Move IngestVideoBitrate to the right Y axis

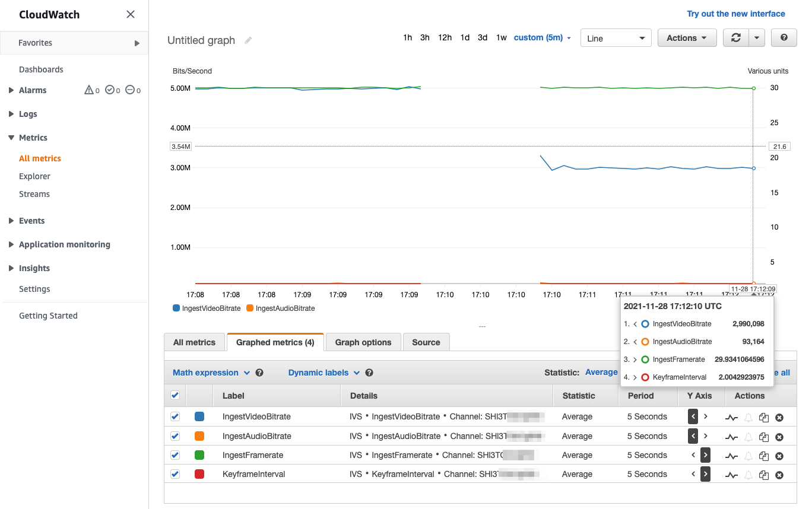705,416
